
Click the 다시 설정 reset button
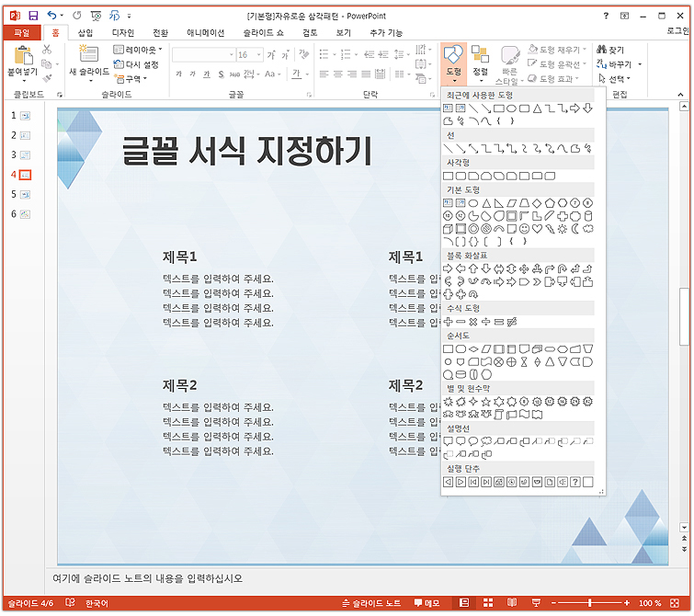(136, 64)
